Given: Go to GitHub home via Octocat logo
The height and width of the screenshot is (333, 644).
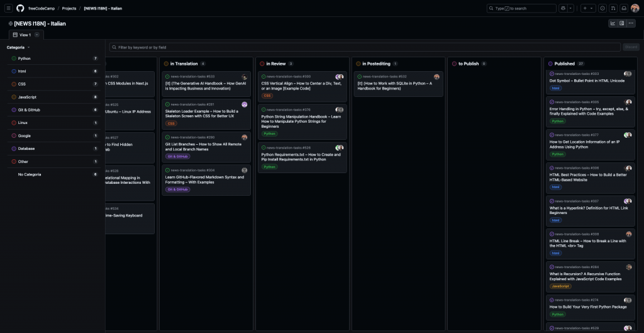Looking at the screenshot, I should (x=20, y=8).
